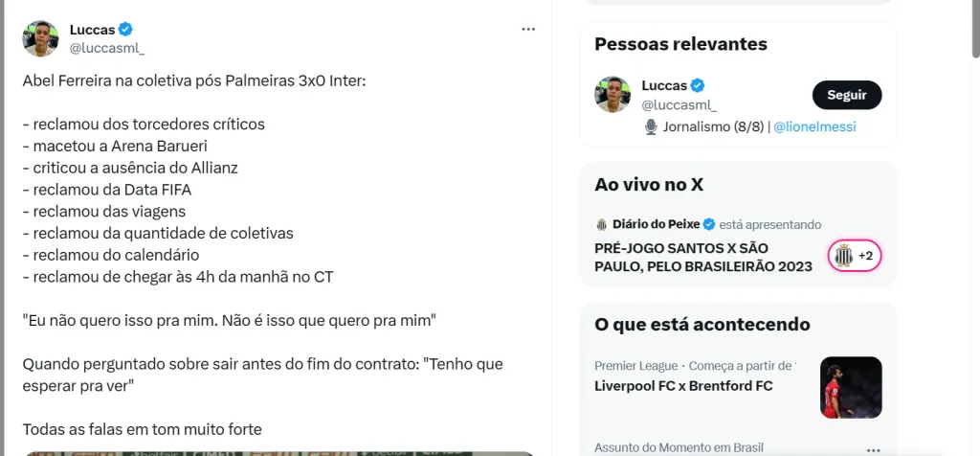Open more options for Assunto do Momento trend
Image resolution: width=980 pixels, height=456 pixels.
[872, 448]
